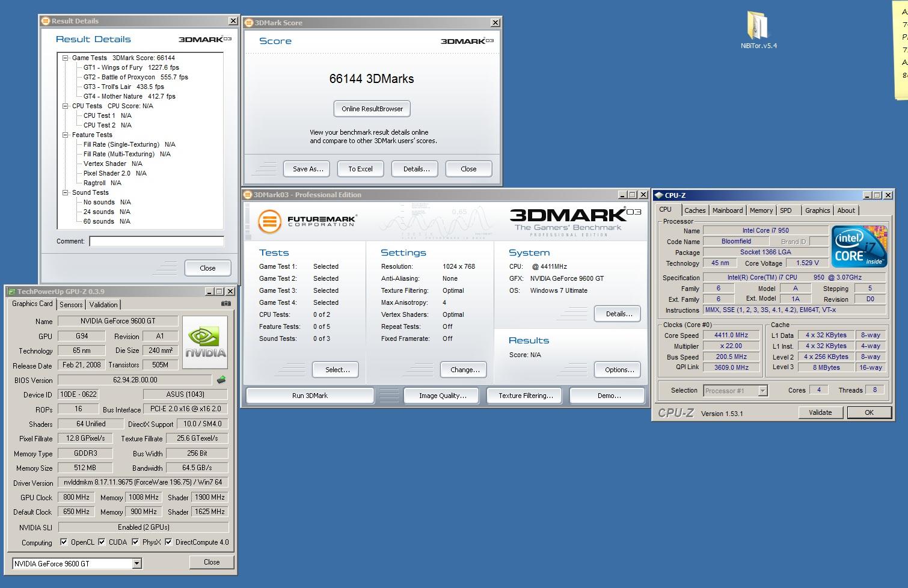
Task: Click the Comment input field
Action: coord(156,241)
